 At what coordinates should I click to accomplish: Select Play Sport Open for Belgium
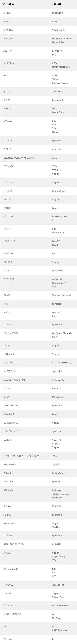coord(60,83)
